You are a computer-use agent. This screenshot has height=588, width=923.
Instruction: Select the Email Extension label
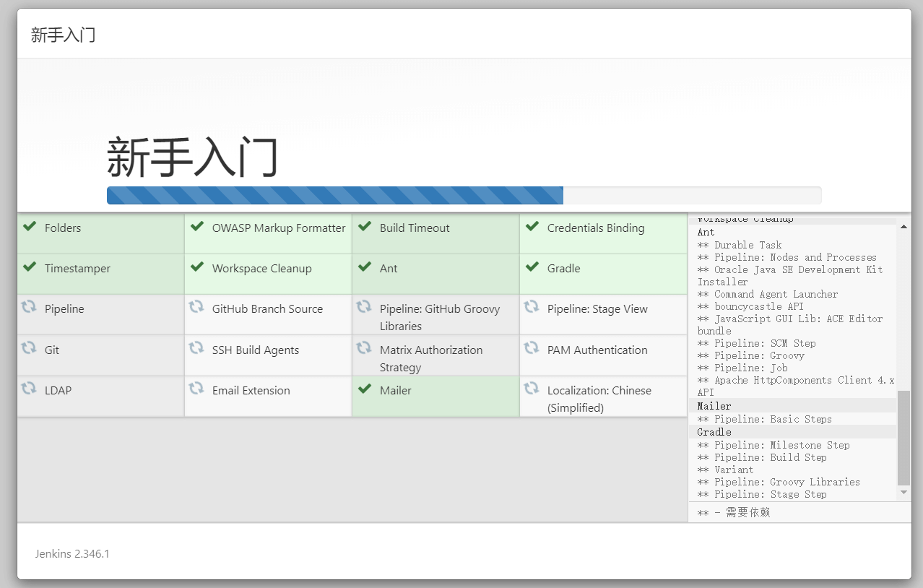pos(251,391)
